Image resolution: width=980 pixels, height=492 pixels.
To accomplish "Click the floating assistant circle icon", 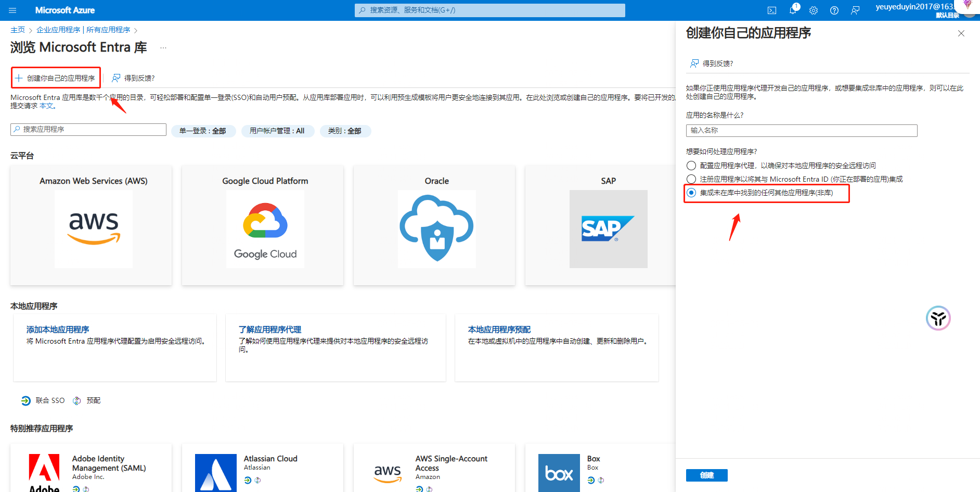I will point(938,318).
